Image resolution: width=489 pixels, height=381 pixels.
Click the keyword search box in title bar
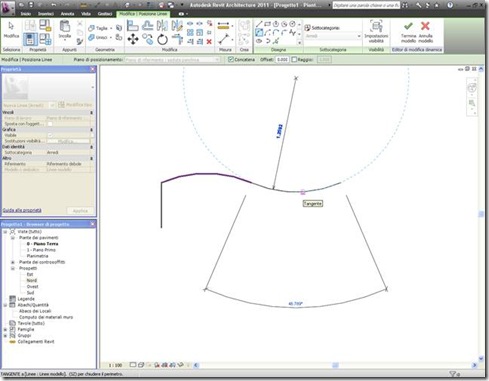pyautogui.click(x=366, y=5)
